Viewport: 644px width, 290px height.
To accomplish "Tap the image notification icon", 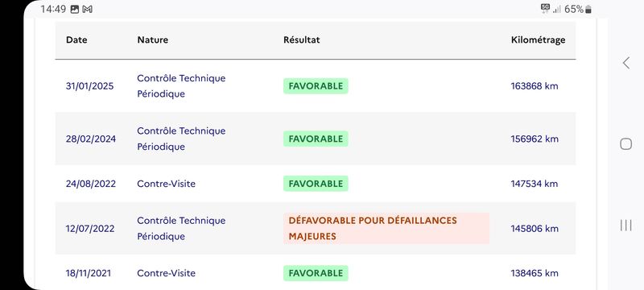I will pyautogui.click(x=74, y=10).
